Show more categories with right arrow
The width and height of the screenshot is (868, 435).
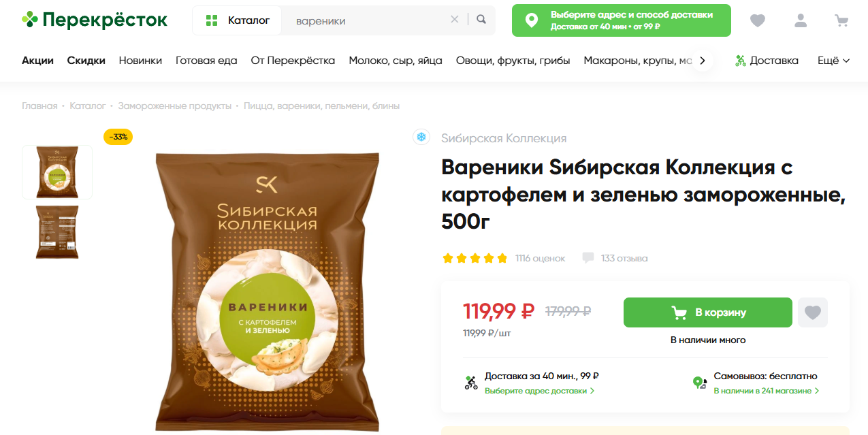pyautogui.click(x=703, y=61)
